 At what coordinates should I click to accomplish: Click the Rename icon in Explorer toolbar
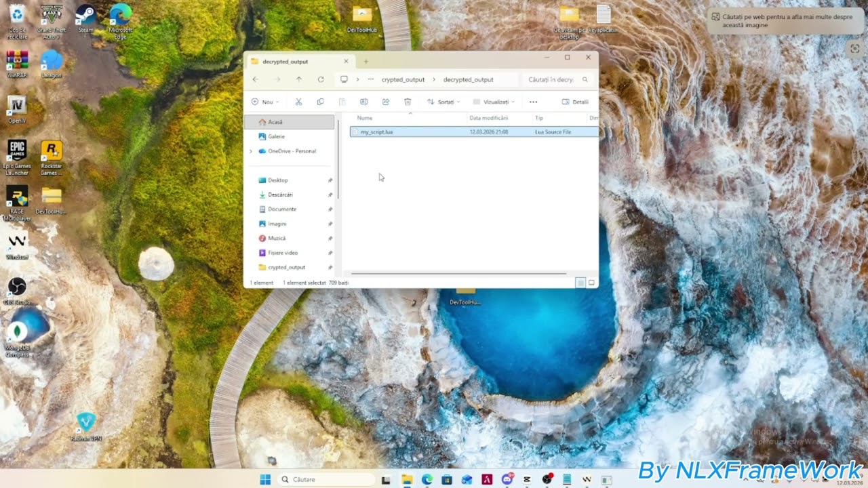[363, 102]
